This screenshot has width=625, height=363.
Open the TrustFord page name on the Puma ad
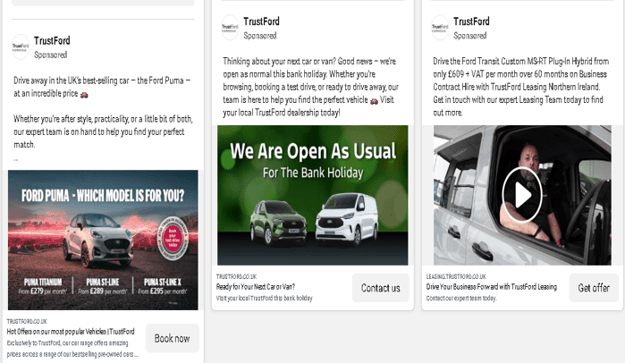click(52, 41)
